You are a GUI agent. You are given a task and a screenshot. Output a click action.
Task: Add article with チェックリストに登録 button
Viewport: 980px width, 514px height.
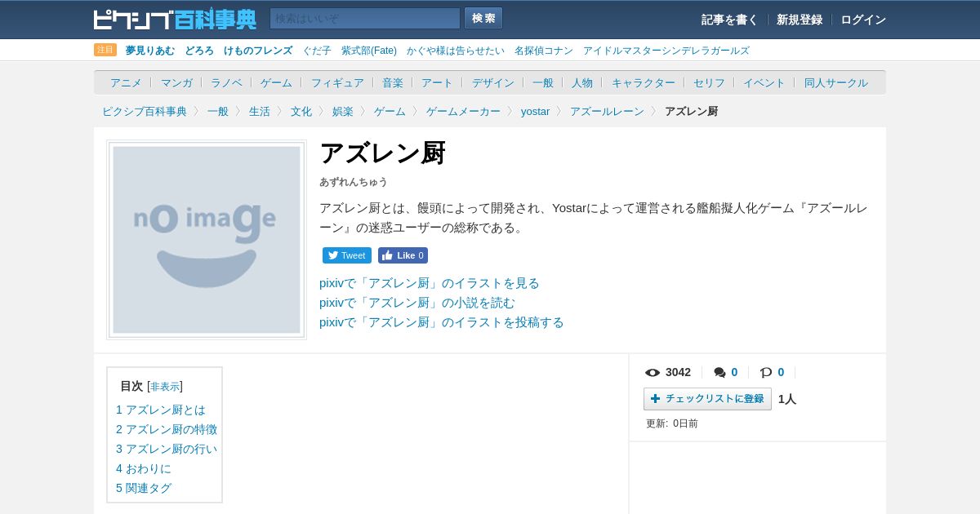coord(707,399)
